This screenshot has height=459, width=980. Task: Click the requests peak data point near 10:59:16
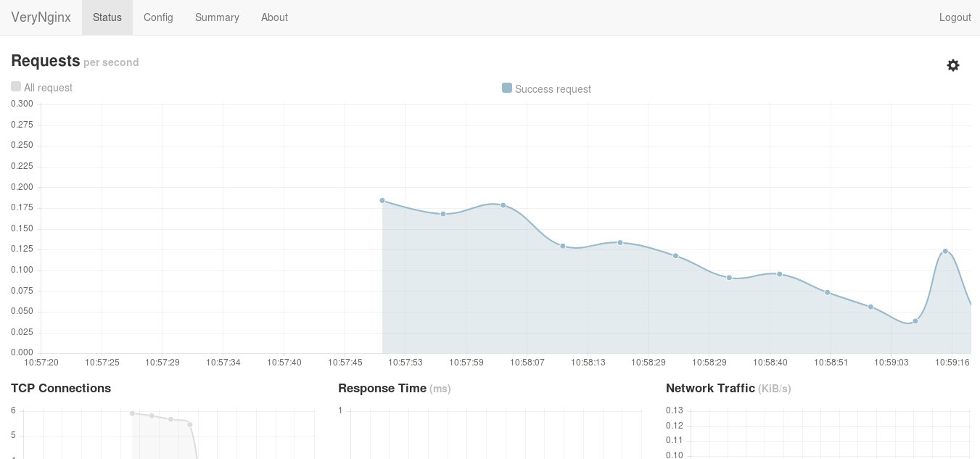coord(945,251)
